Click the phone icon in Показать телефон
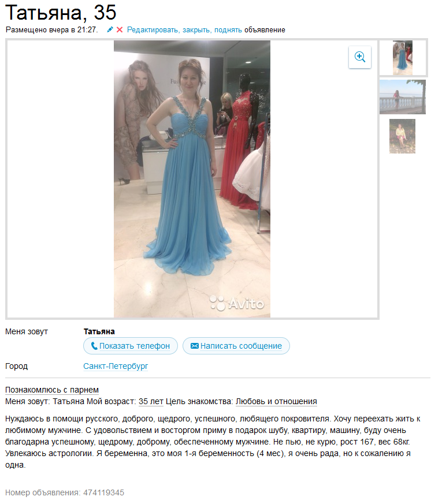Viewport: 431px width, 504px height. 94,346
